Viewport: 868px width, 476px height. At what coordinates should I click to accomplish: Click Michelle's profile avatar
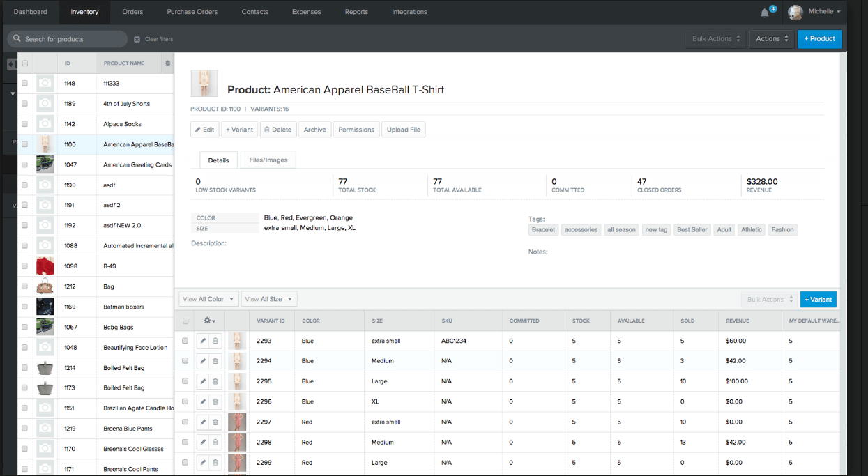[796, 13]
